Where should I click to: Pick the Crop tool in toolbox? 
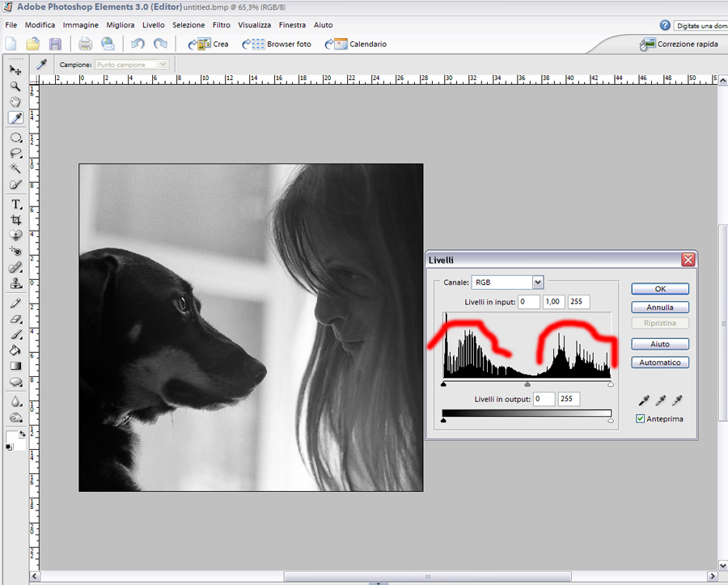coord(15,220)
